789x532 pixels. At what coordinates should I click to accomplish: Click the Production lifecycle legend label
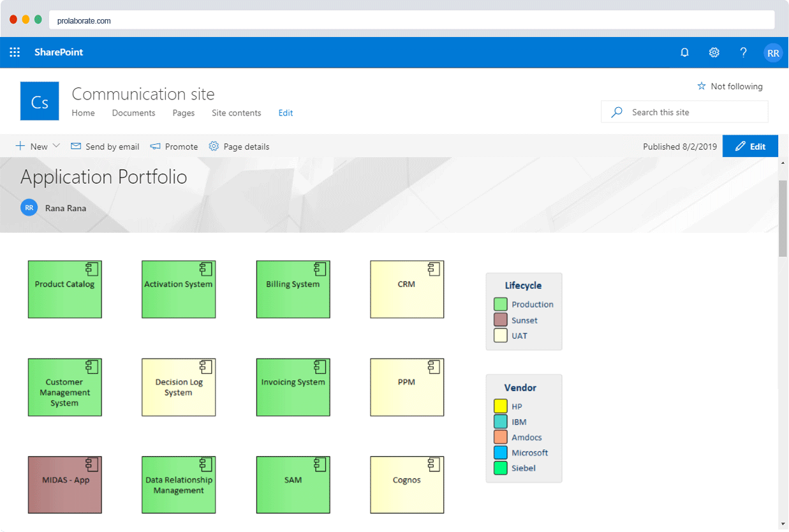533,305
